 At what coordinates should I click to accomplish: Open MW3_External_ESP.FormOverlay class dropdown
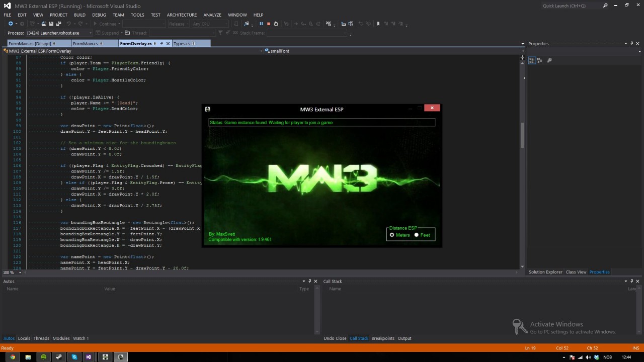click(132, 51)
